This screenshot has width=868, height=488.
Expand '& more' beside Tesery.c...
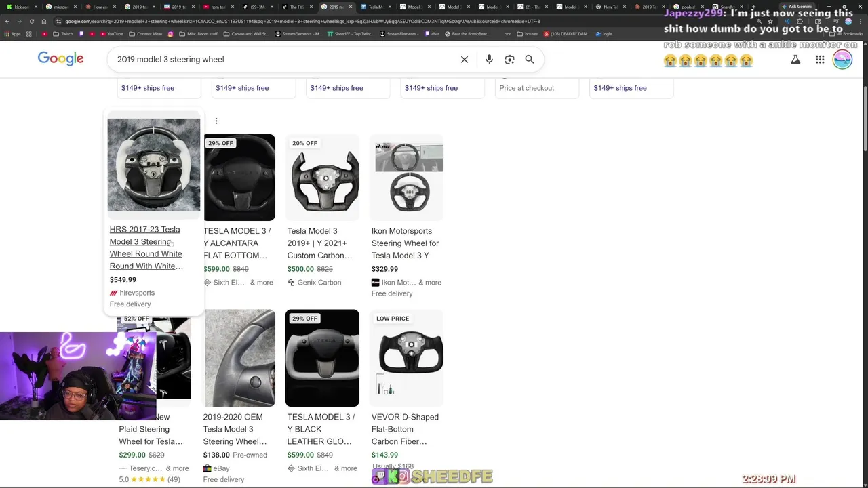(x=177, y=468)
